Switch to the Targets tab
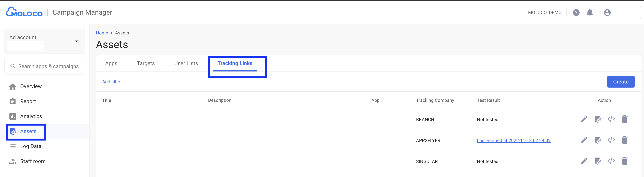644x177 pixels. pyautogui.click(x=146, y=63)
